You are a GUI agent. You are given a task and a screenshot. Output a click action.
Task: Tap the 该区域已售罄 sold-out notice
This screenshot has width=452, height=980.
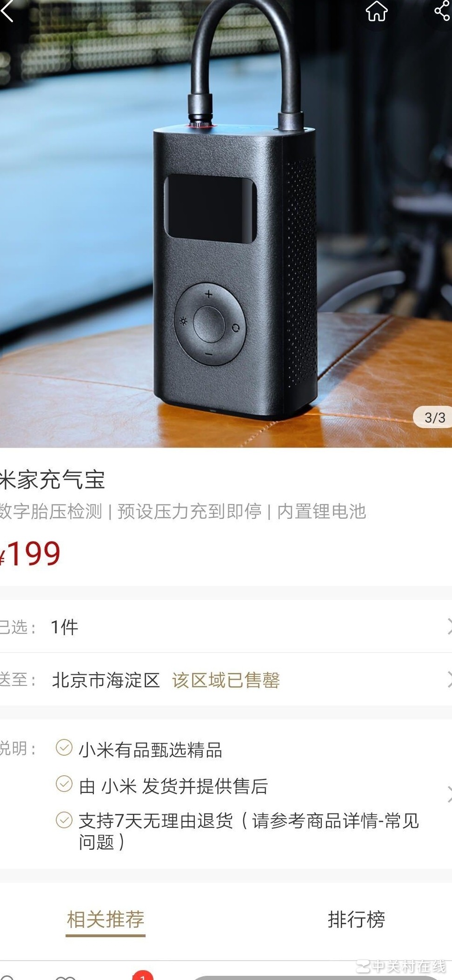[x=226, y=680]
